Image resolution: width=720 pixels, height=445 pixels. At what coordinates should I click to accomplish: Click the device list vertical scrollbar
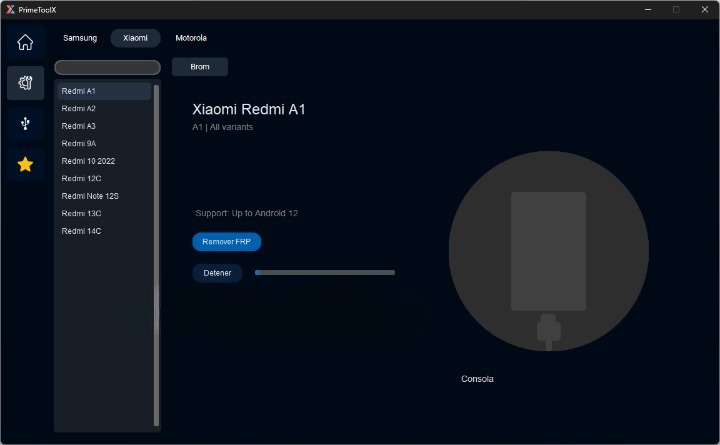156,255
